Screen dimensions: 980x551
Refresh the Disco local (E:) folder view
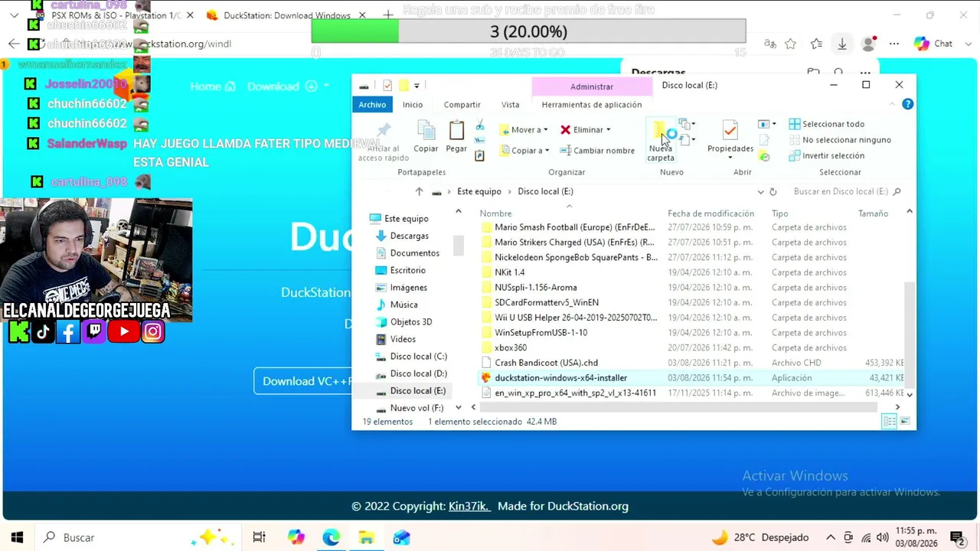click(773, 191)
